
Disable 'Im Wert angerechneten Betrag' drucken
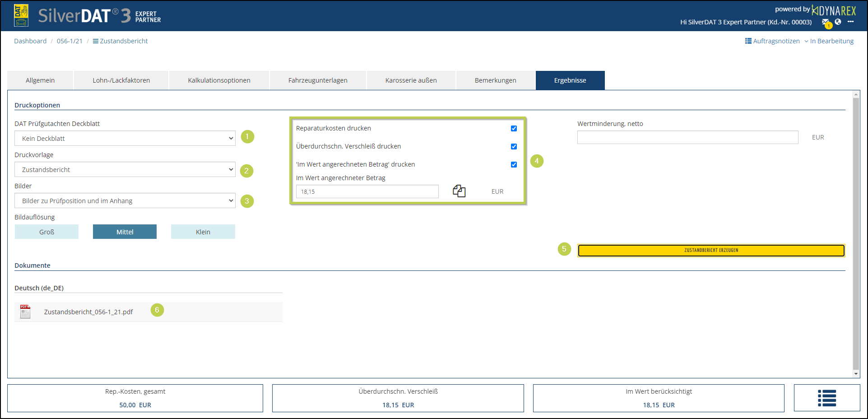[514, 164]
